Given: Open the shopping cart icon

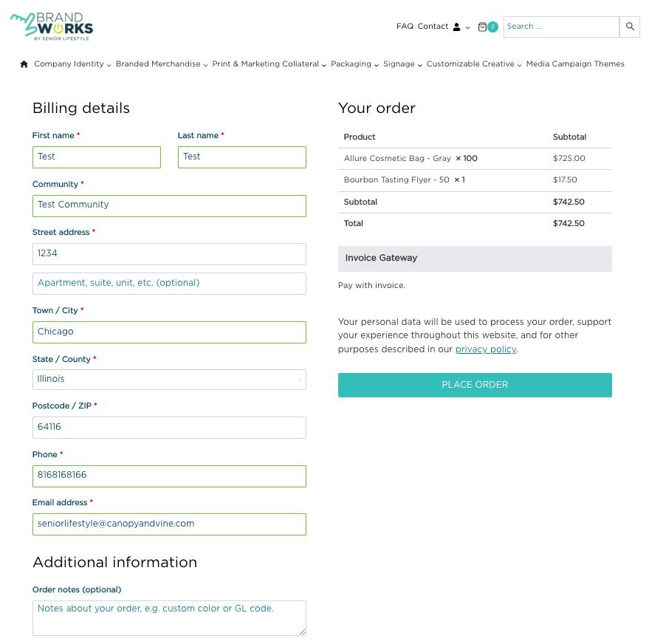Looking at the screenshot, I should click(482, 27).
